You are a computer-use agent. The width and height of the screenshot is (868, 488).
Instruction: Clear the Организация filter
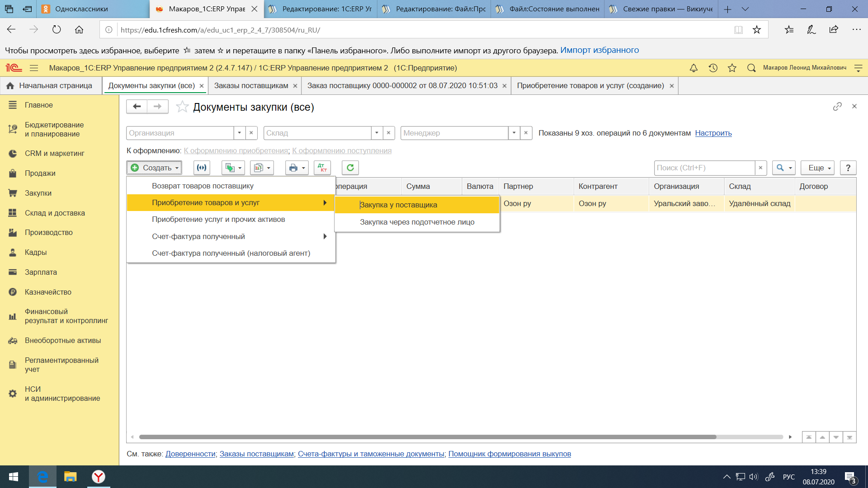[x=251, y=133]
